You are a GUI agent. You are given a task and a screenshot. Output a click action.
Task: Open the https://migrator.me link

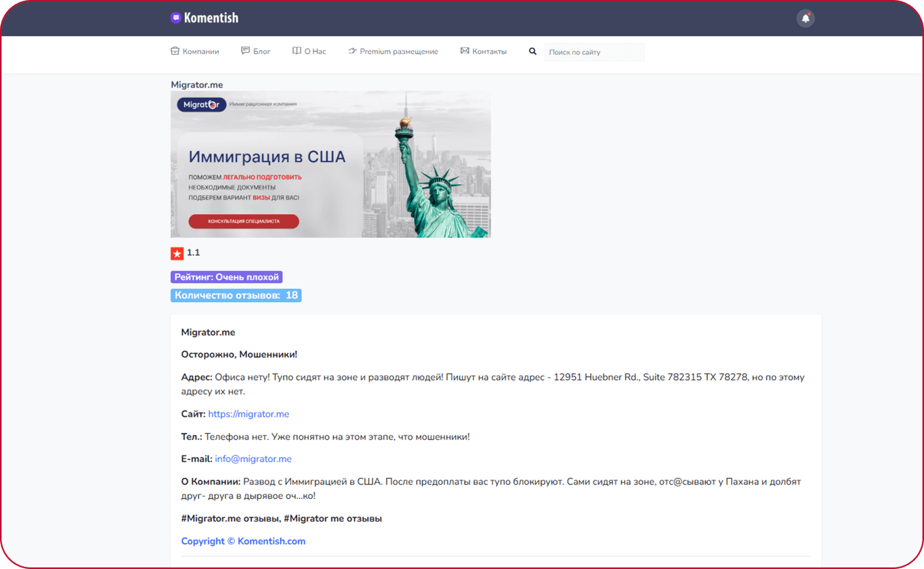pyautogui.click(x=249, y=414)
